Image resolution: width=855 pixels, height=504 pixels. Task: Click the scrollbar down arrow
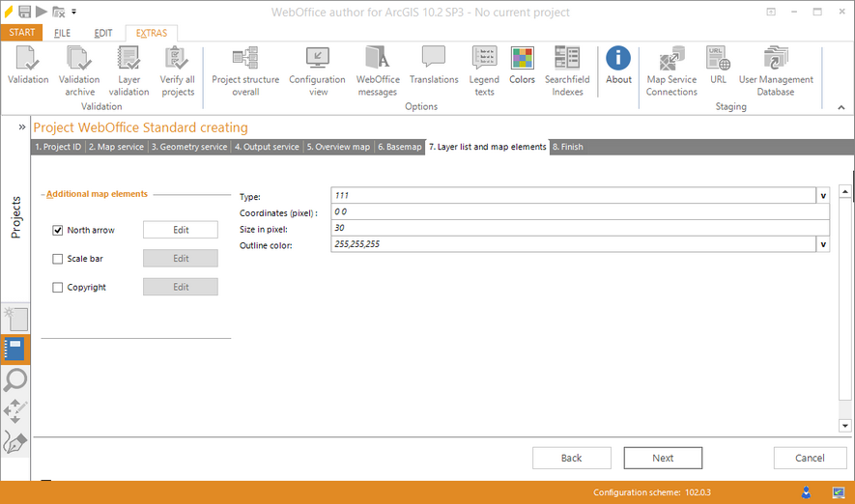(844, 426)
